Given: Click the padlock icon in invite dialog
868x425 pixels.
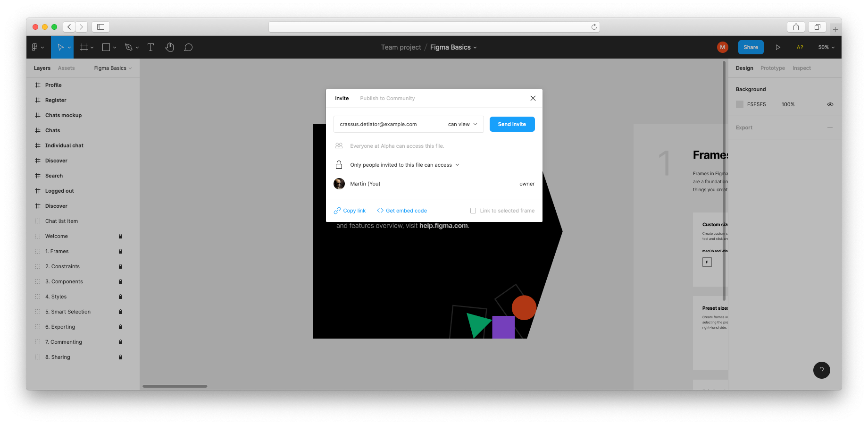Looking at the screenshot, I should (x=339, y=165).
